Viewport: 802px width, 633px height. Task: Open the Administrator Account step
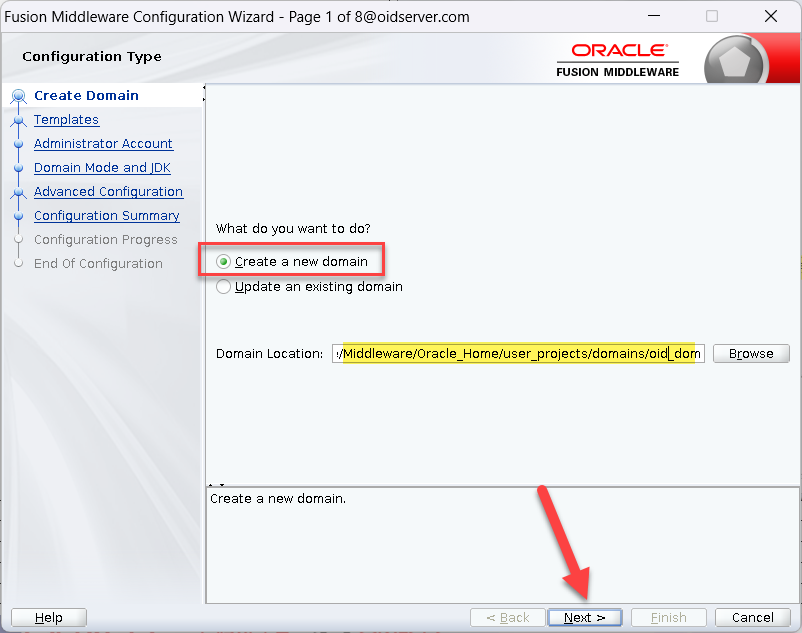(x=103, y=144)
